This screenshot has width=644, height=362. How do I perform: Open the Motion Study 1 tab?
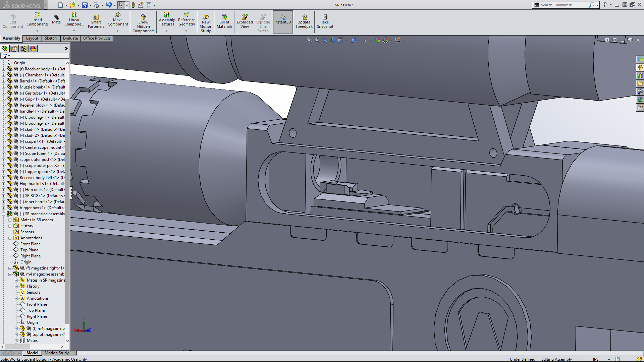(x=58, y=353)
